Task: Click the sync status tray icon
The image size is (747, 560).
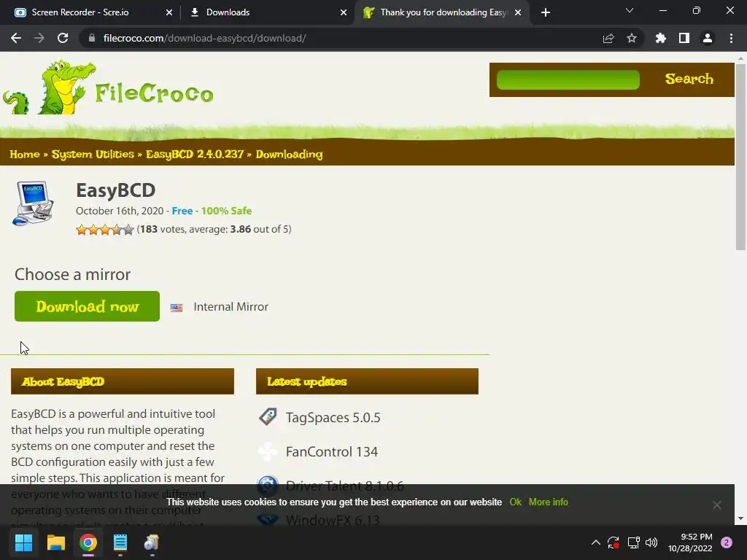Action: [x=614, y=542]
